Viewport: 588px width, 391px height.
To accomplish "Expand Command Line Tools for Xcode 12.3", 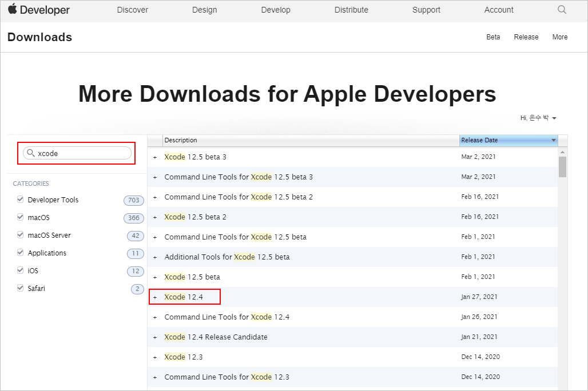I will 155,377.
